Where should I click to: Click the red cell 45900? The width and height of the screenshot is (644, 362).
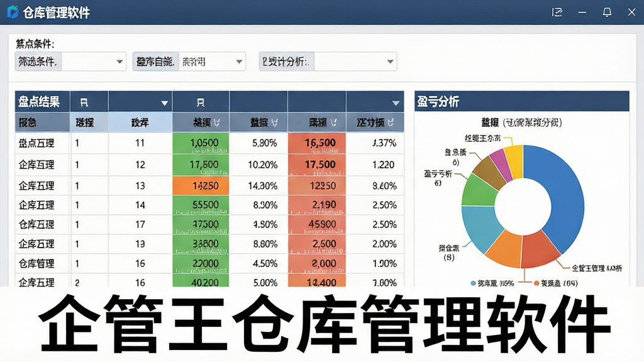[317, 224]
